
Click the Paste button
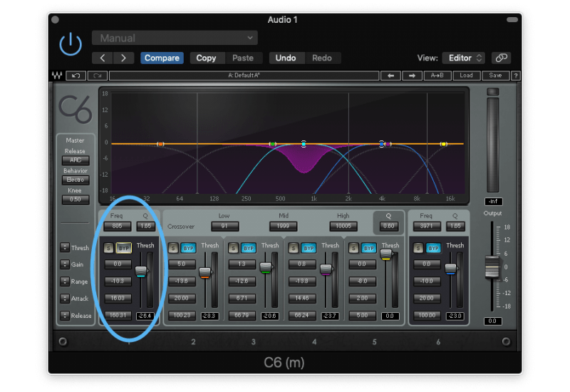(x=243, y=58)
